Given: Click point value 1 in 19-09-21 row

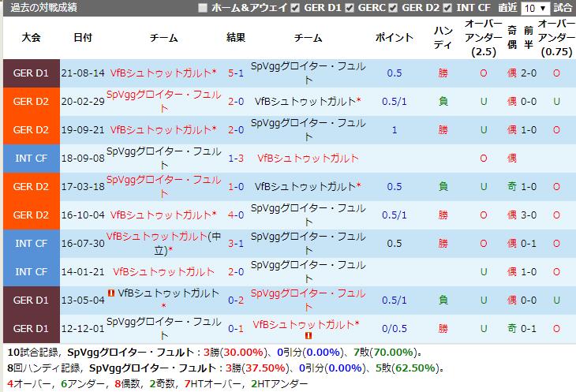Looking at the screenshot, I should point(395,130).
